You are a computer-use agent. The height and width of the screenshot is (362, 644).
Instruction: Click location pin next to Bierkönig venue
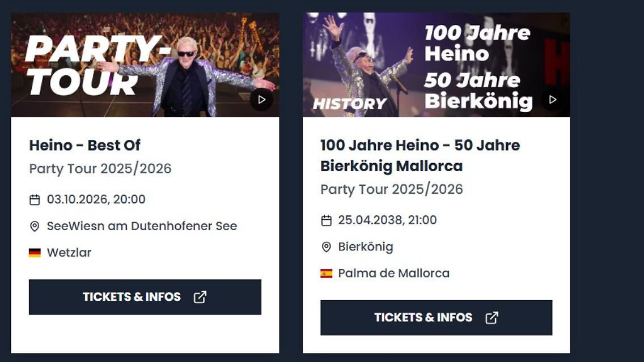(326, 247)
